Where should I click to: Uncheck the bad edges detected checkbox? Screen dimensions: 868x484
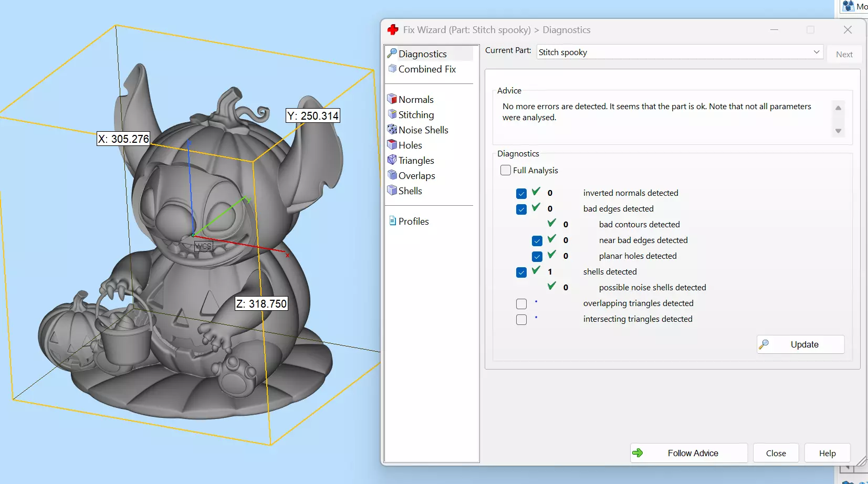coord(521,209)
